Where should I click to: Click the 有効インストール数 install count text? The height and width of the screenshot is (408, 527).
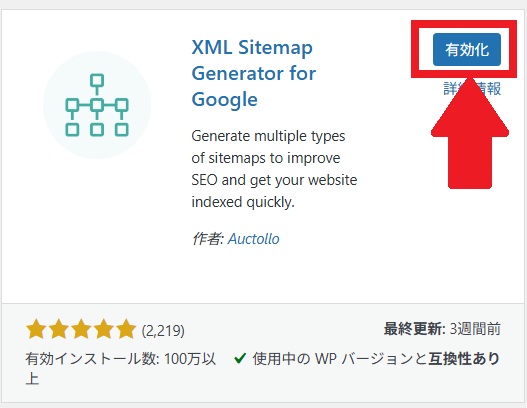(121, 369)
